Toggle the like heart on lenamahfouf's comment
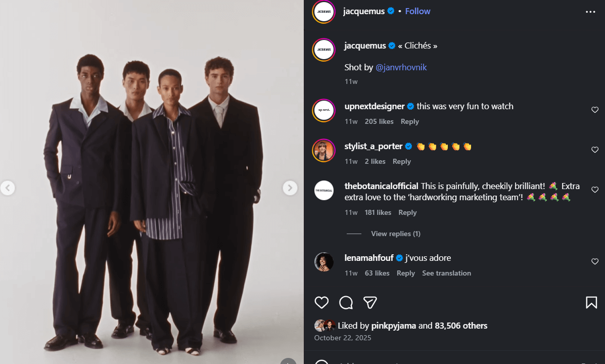Viewport: 605px width, 364px height. pos(595,262)
